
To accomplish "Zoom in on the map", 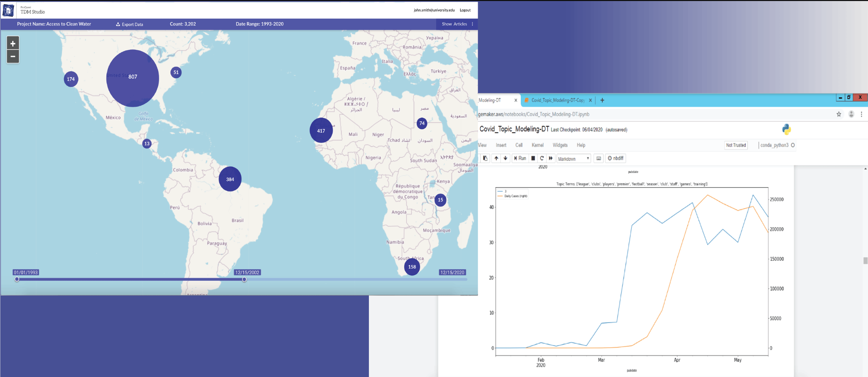I will pyautogui.click(x=13, y=43).
